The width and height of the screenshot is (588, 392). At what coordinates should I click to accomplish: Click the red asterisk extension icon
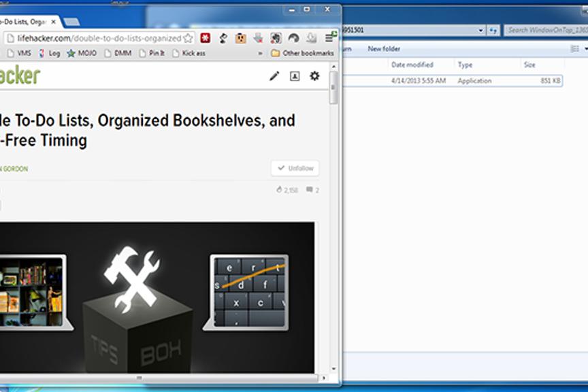204,38
